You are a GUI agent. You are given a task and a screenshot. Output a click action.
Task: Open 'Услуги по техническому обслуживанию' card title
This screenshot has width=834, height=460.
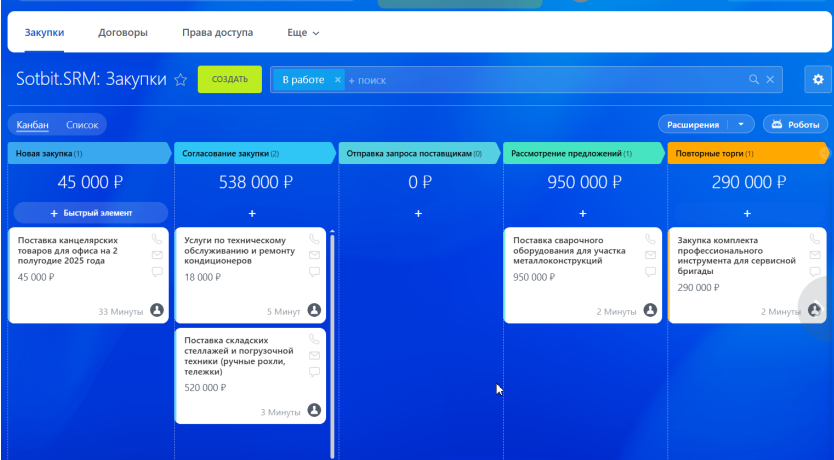pos(239,250)
